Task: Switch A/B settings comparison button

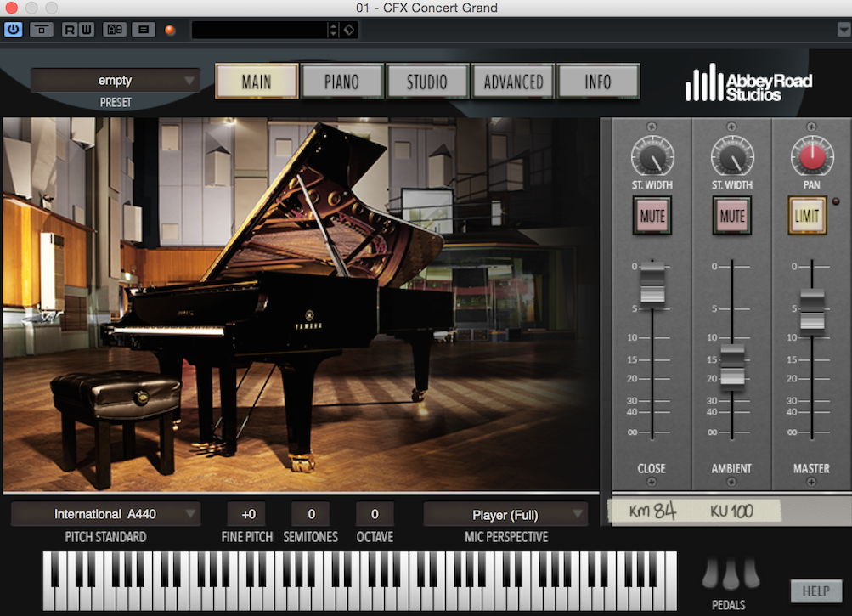Action: pyautogui.click(x=115, y=30)
